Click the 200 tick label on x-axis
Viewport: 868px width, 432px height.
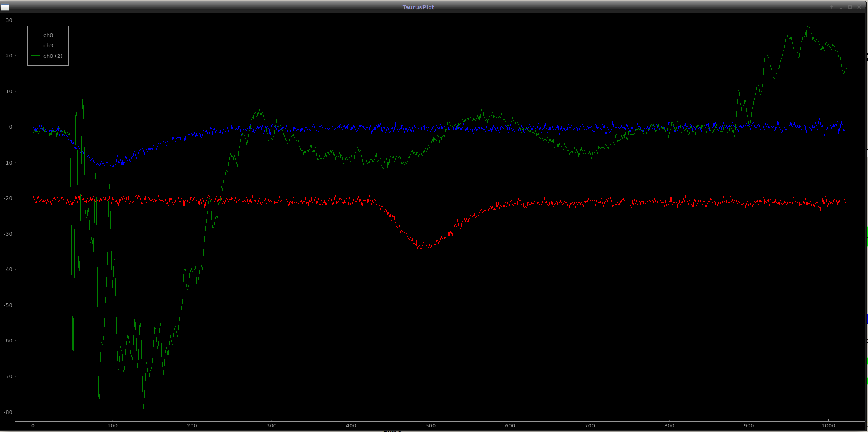pyautogui.click(x=192, y=426)
